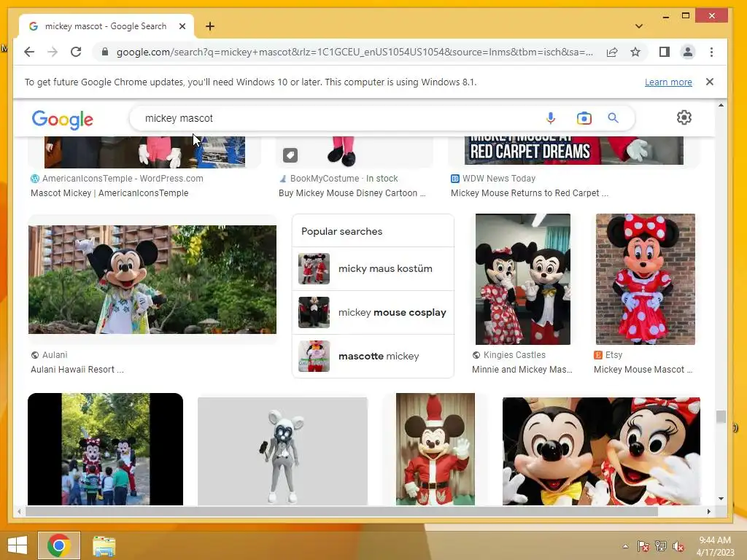Click the product tag icon on the BookMyCostume image
The image size is (747, 560).
[x=290, y=155]
